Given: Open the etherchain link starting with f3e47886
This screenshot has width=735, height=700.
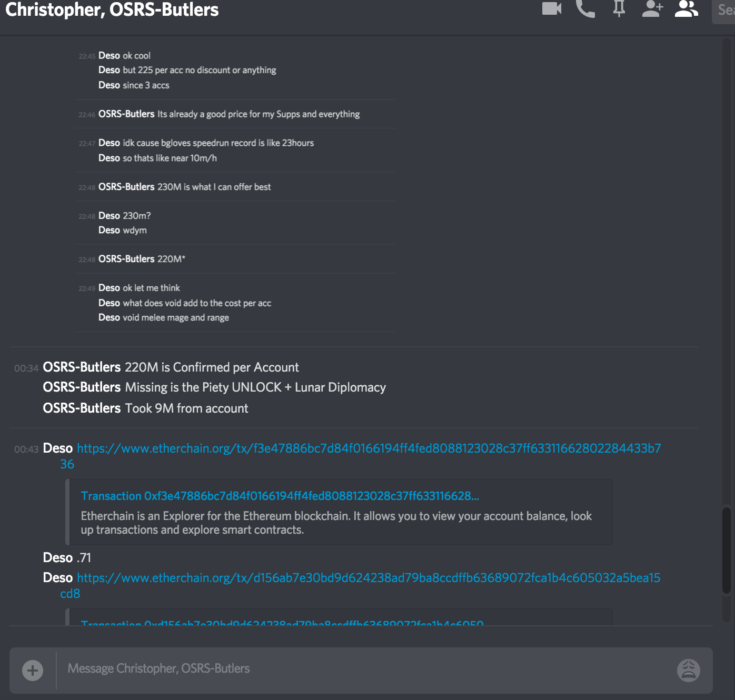Looking at the screenshot, I should pos(369,448).
